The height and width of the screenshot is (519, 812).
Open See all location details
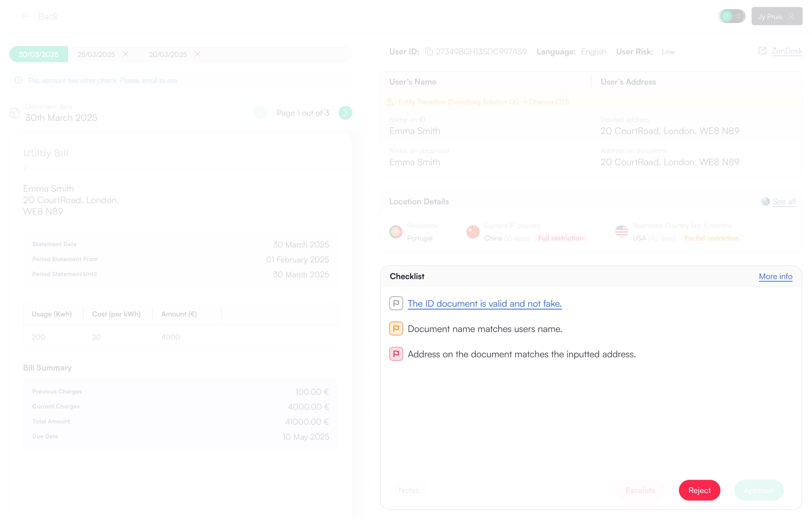point(784,202)
